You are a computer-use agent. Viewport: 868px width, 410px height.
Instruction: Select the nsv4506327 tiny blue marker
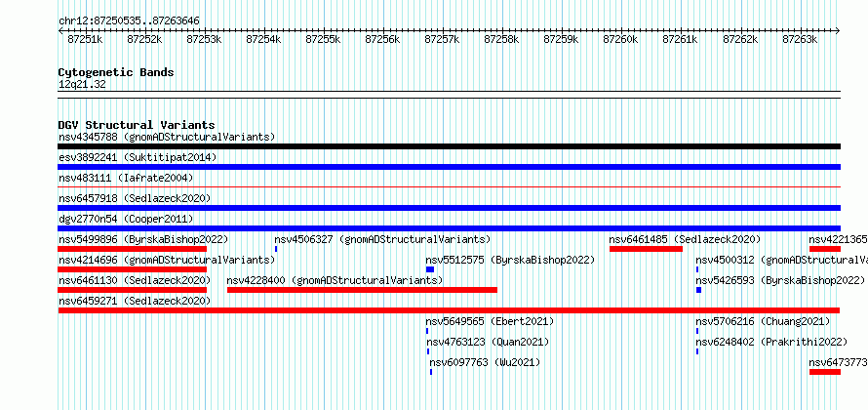[276, 249]
